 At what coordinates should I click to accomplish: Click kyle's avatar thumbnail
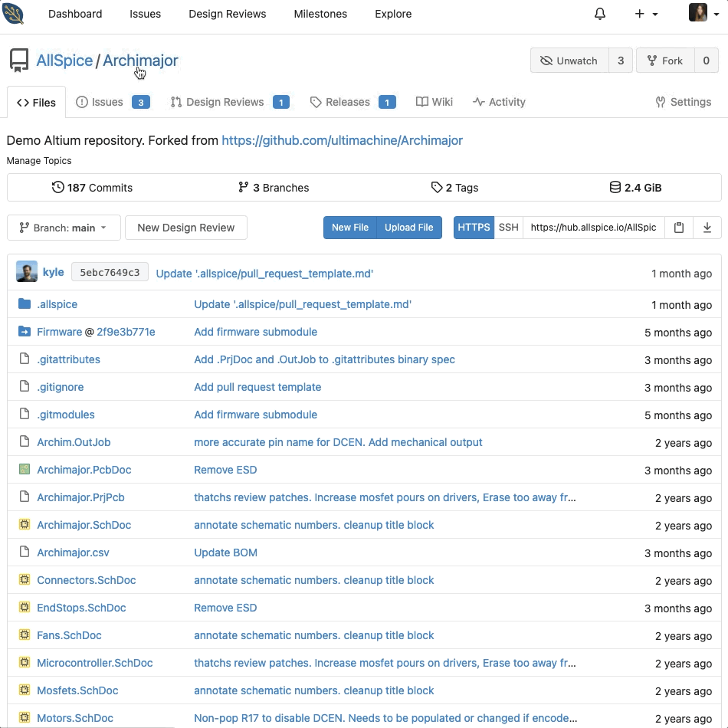[x=27, y=271]
